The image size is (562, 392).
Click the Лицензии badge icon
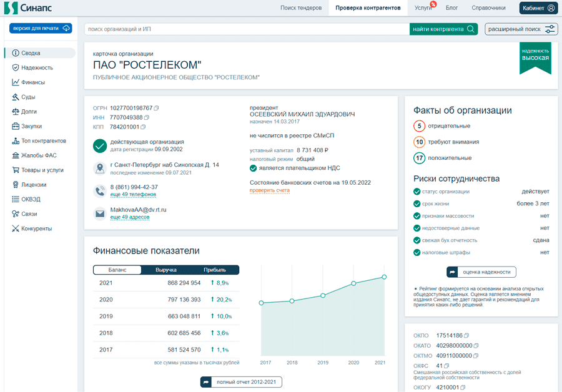tap(16, 185)
